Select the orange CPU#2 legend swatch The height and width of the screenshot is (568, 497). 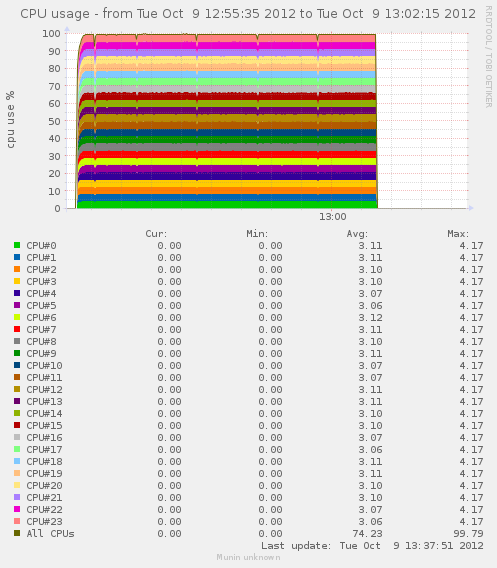pos(17,269)
